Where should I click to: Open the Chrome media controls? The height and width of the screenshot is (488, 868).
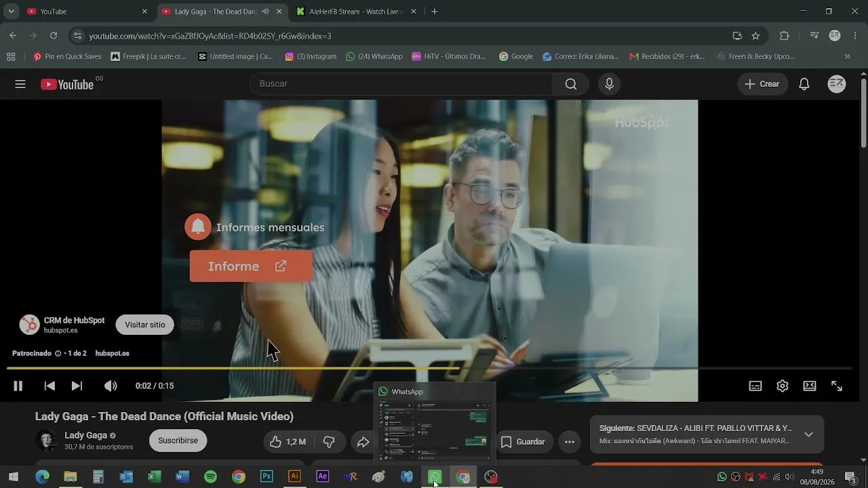[814, 36]
